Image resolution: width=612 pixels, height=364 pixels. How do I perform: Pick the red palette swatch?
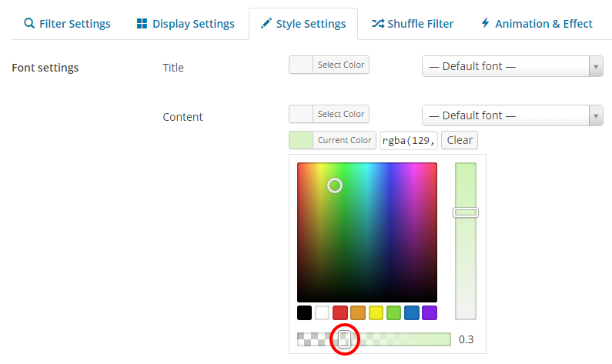pos(340,313)
